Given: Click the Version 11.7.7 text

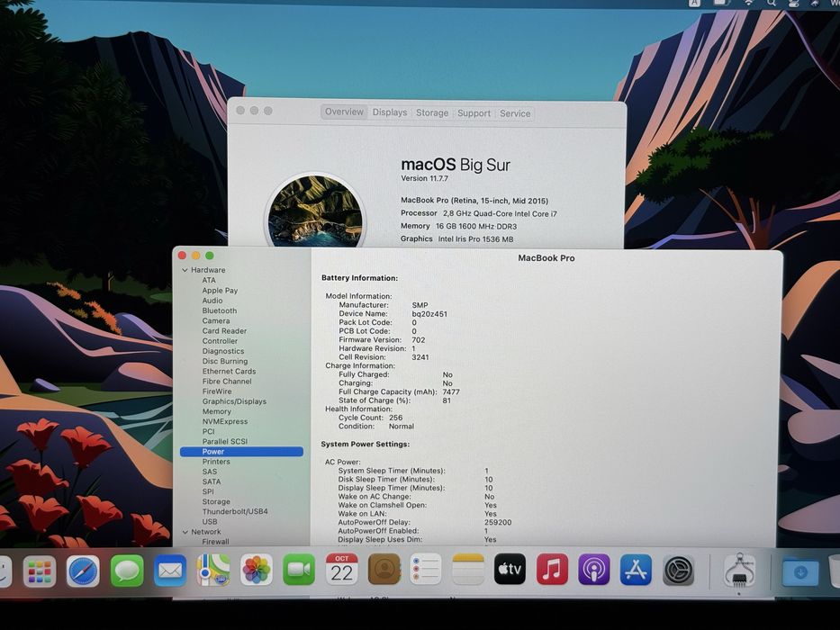Looking at the screenshot, I should pyautogui.click(x=424, y=178).
